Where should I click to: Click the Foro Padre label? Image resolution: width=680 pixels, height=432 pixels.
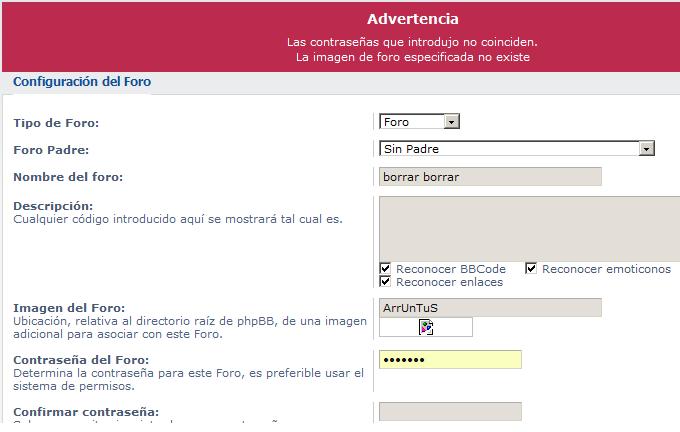[x=51, y=150]
